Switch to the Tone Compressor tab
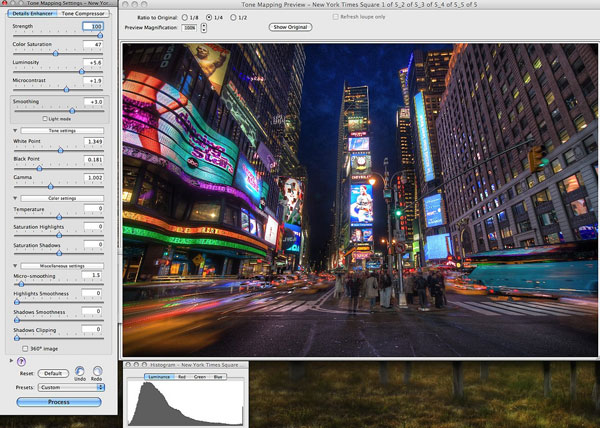Screen dimensions: 600x428 tap(82, 14)
